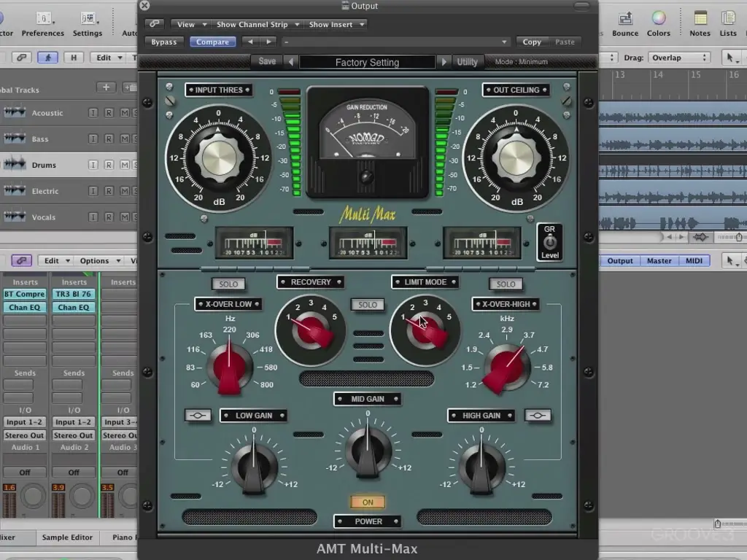747x560 pixels.
Task: Open the Utility menu
Action: tap(467, 62)
